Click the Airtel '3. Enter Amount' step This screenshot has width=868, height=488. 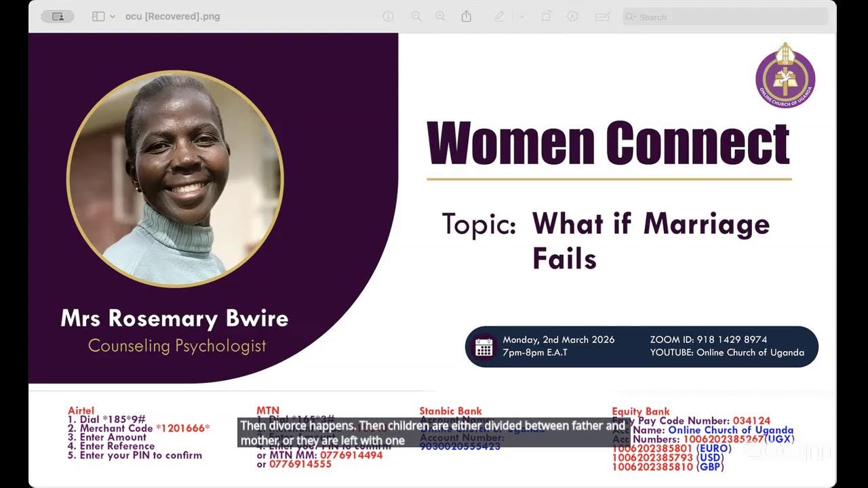tap(107, 437)
